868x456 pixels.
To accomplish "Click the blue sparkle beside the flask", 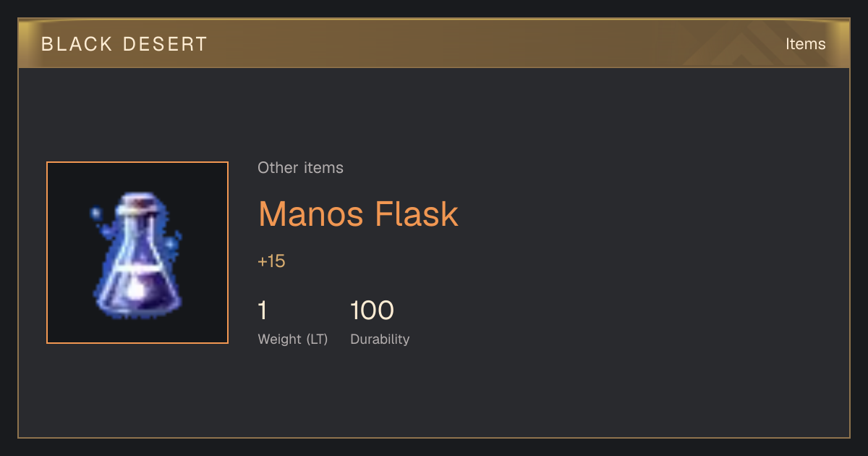I will (95, 214).
